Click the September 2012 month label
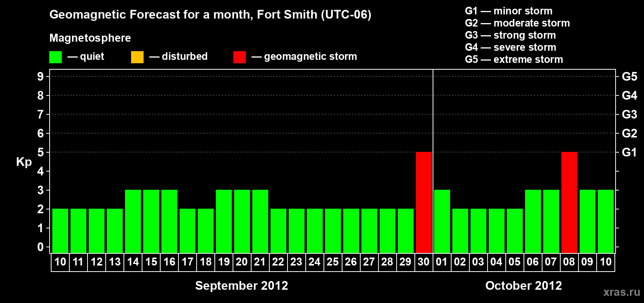The width and height of the screenshot is (644, 303). pyautogui.click(x=242, y=286)
